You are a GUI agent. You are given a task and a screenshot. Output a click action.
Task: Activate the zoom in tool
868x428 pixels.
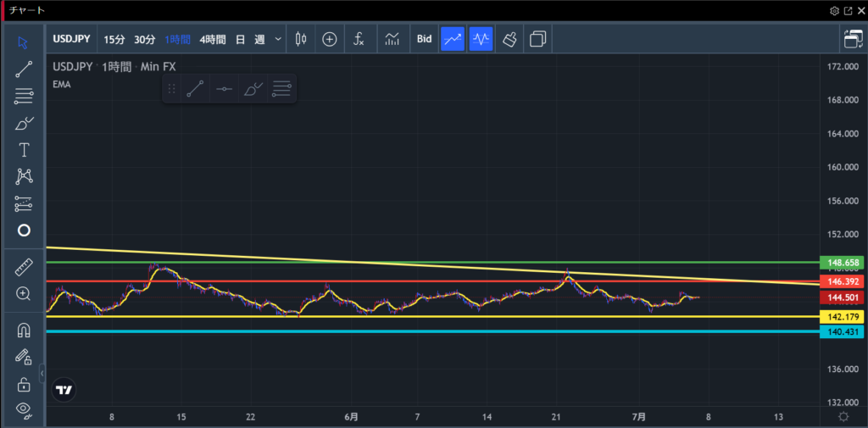23,293
